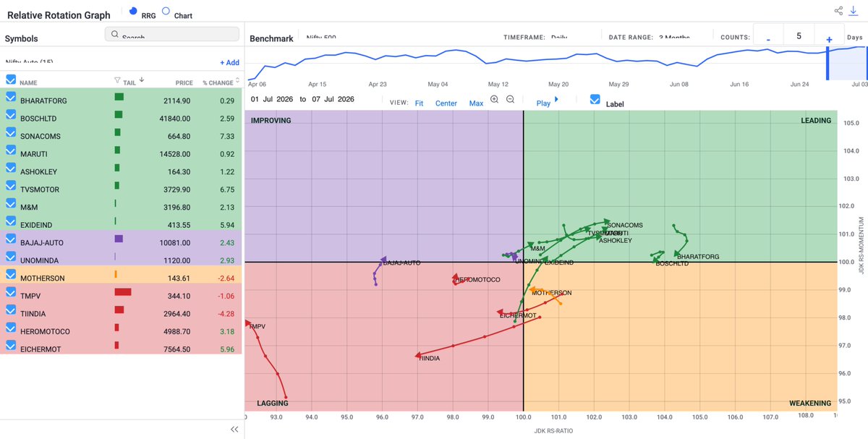
Task: Click in the symbol Search field
Action: [x=172, y=34]
